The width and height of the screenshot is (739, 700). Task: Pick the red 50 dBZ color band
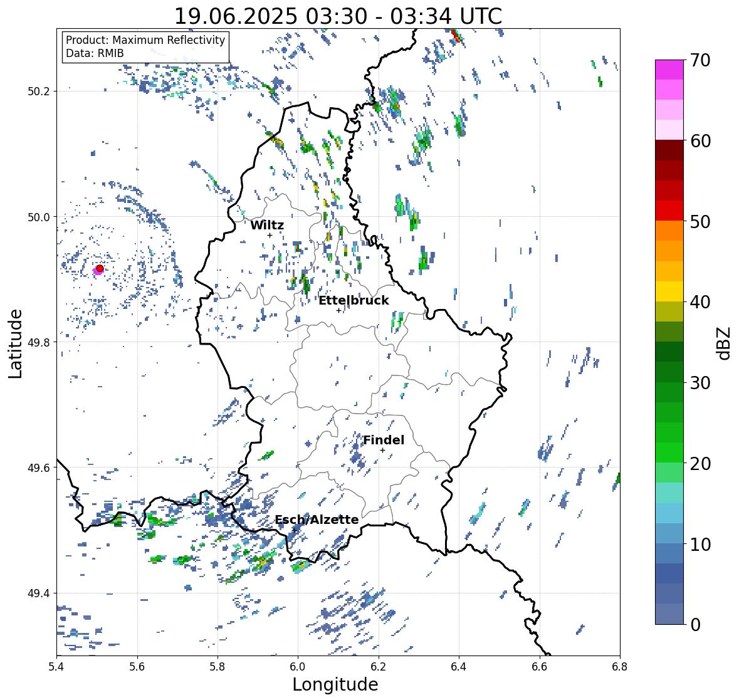[669, 211]
